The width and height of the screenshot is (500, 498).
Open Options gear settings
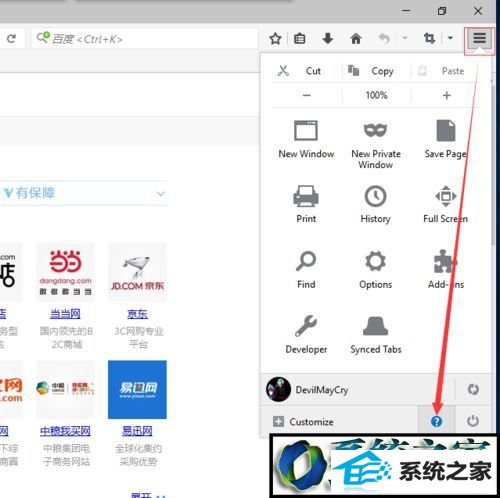click(376, 269)
